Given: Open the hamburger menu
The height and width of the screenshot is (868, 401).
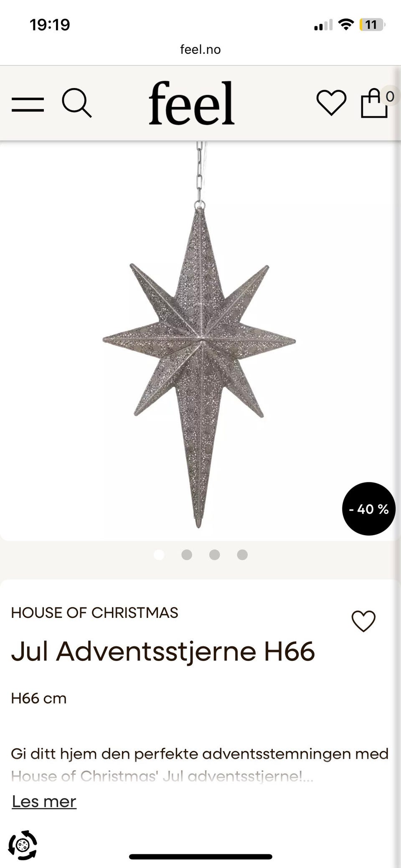Looking at the screenshot, I should [x=28, y=104].
